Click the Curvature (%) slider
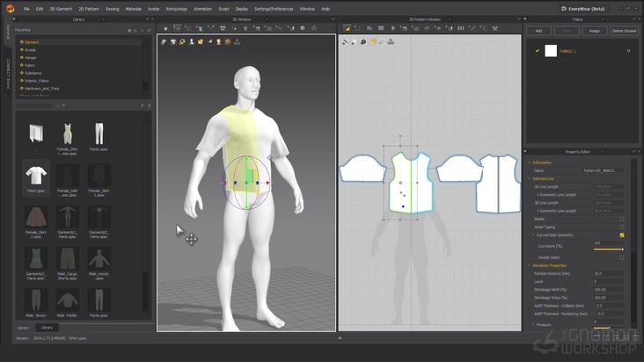 [x=608, y=250]
